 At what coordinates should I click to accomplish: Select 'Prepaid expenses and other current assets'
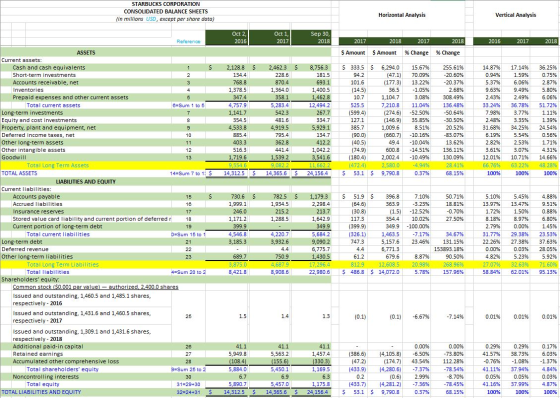click(x=70, y=98)
